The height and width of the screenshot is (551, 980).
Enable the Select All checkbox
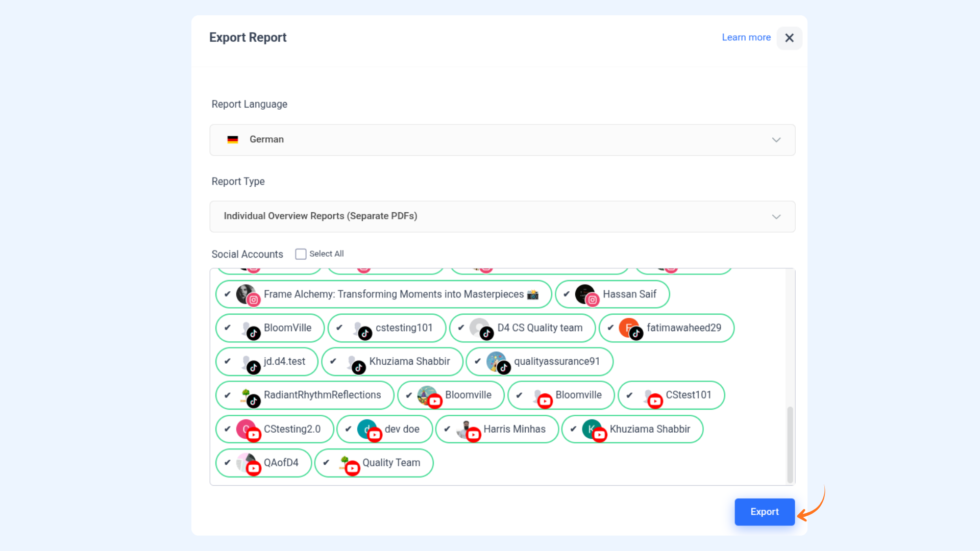(301, 254)
